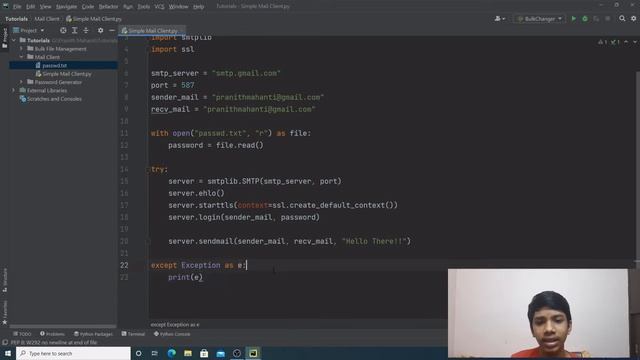Open Search Everywhere magnifier icon

coord(622,19)
